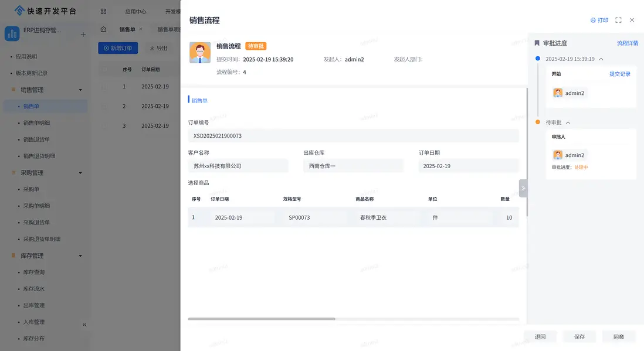
Task: Open 库存分布 in sidebar
Action: (x=34, y=339)
